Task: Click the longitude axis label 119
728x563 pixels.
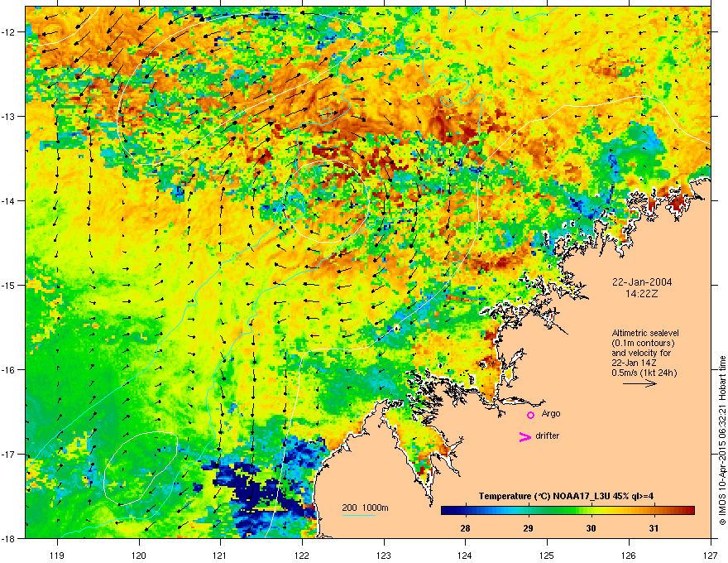Action: [57, 555]
